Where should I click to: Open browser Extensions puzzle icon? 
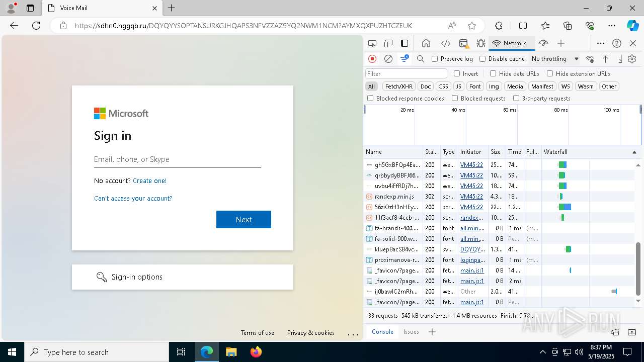[x=499, y=26]
